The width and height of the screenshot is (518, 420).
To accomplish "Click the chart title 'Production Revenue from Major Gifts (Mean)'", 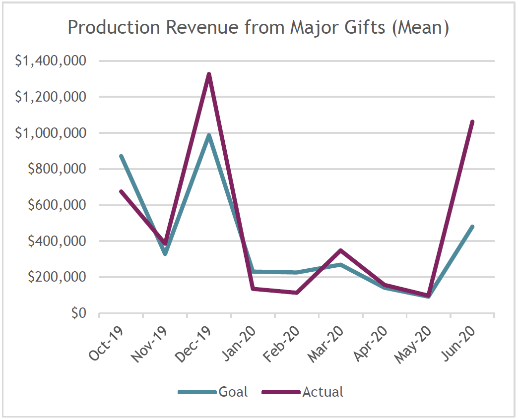I will [x=259, y=27].
